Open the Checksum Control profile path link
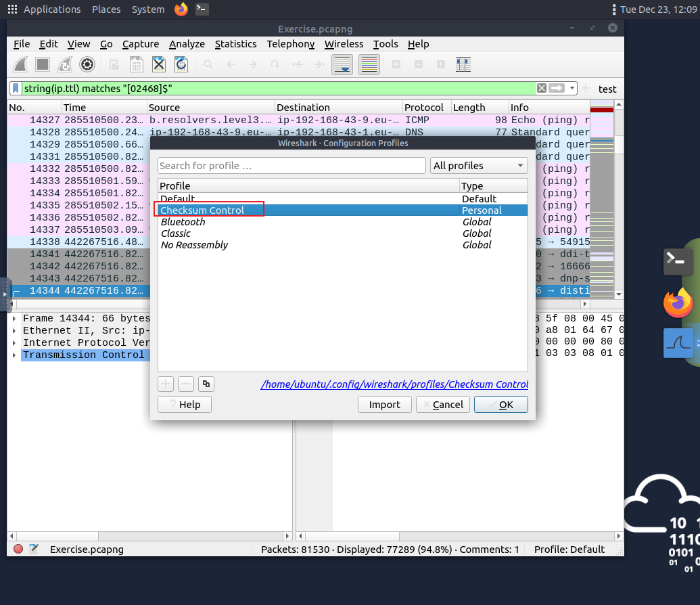Viewport: 700px width, 605px height. [395, 384]
